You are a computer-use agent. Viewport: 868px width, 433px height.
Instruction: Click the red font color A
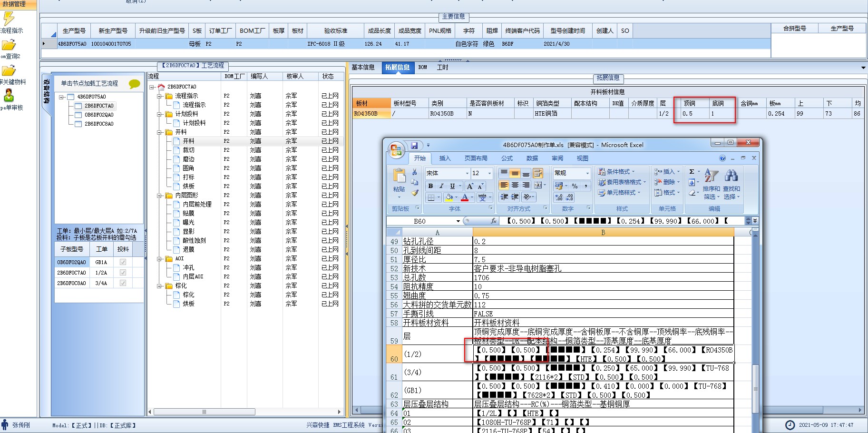(x=465, y=197)
